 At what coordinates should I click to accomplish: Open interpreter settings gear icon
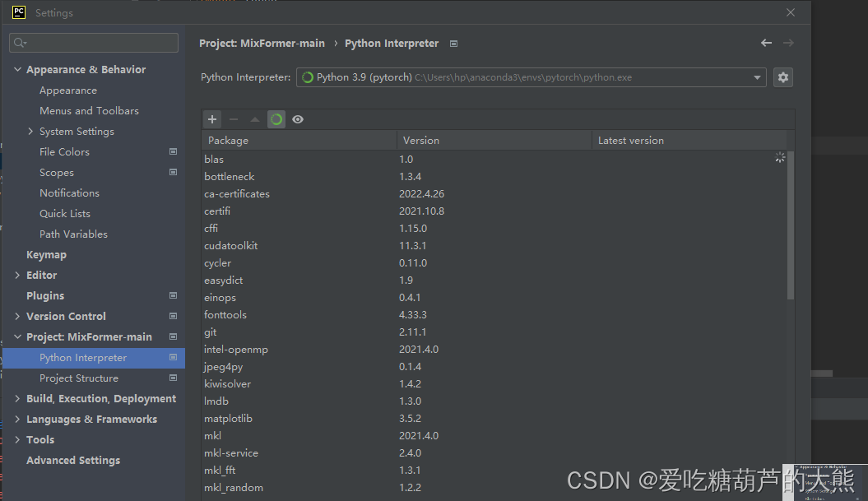pyautogui.click(x=782, y=77)
